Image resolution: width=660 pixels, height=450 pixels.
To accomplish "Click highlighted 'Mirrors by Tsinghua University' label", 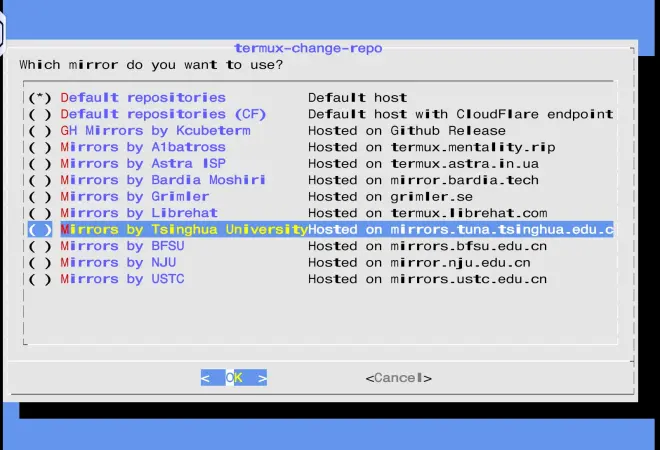I will [x=184, y=229].
